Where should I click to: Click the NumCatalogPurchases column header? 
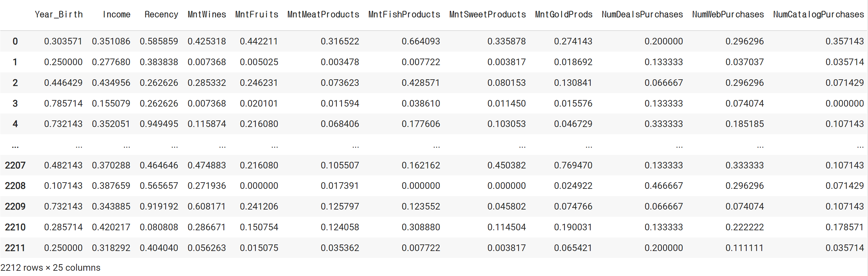pyautogui.click(x=818, y=14)
